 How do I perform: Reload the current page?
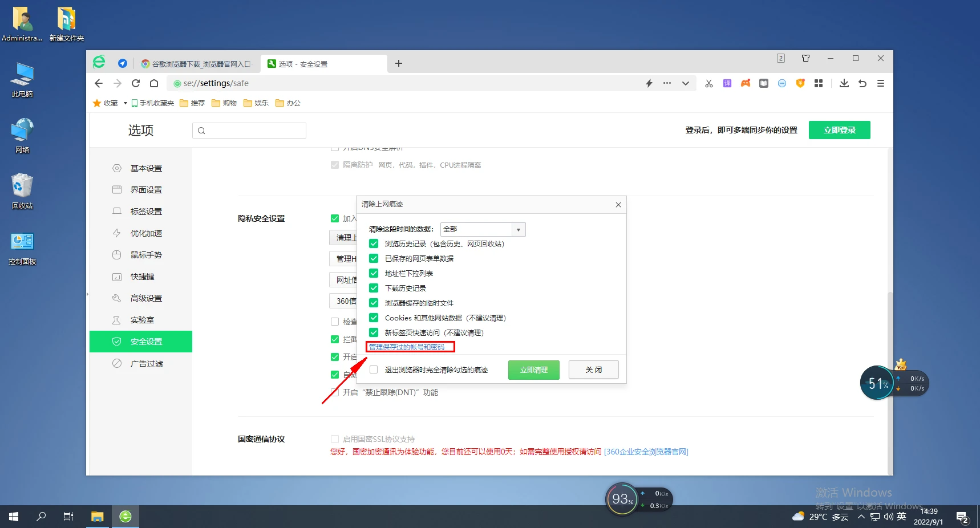coord(136,83)
